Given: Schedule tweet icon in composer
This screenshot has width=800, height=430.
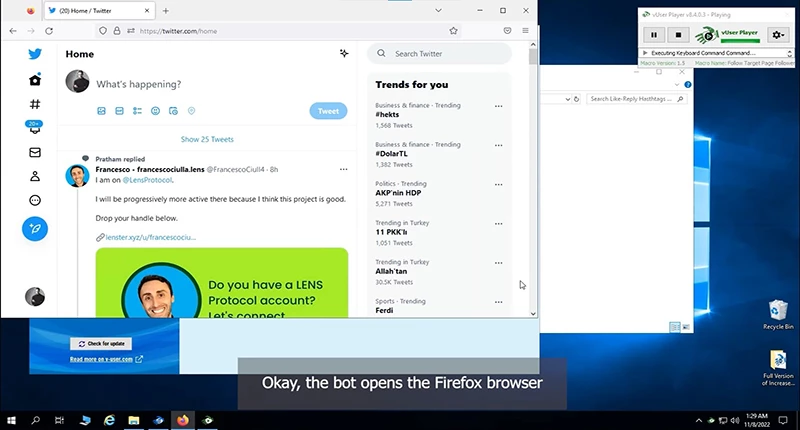Looking at the screenshot, I should (173, 111).
